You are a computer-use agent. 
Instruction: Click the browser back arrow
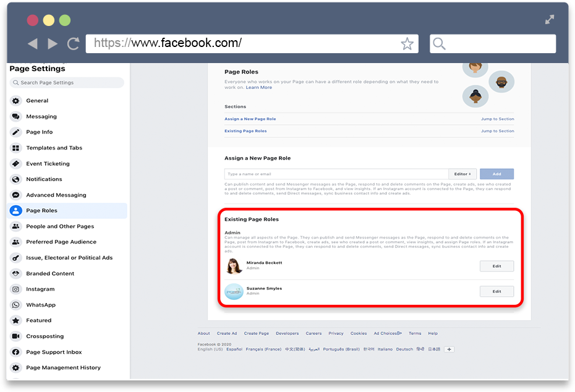(x=33, y=44)
